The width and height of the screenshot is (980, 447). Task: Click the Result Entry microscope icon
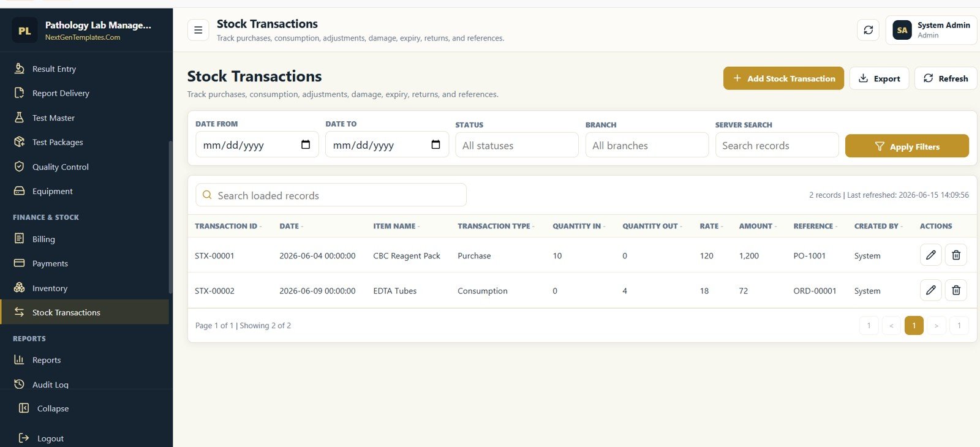[x=20, y=68]
